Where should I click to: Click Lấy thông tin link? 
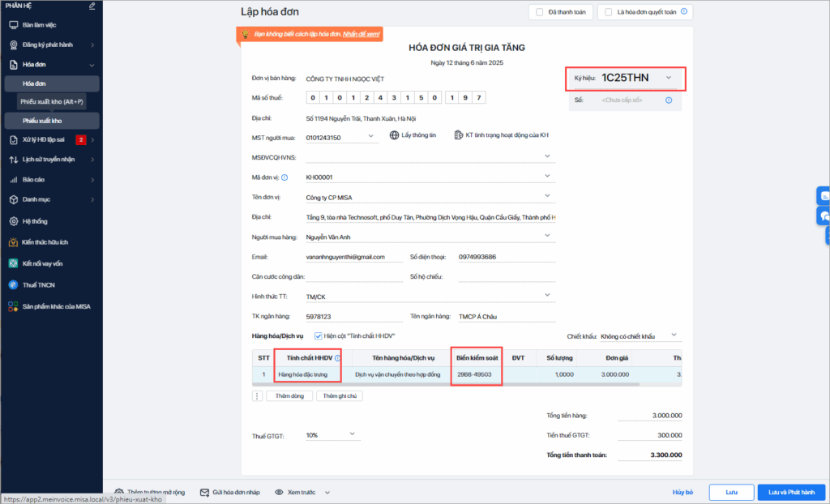click(419, 135)
